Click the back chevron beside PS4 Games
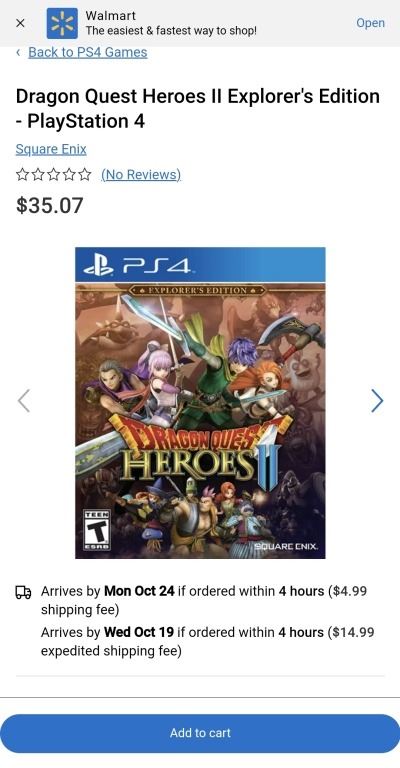 (18, 52)
